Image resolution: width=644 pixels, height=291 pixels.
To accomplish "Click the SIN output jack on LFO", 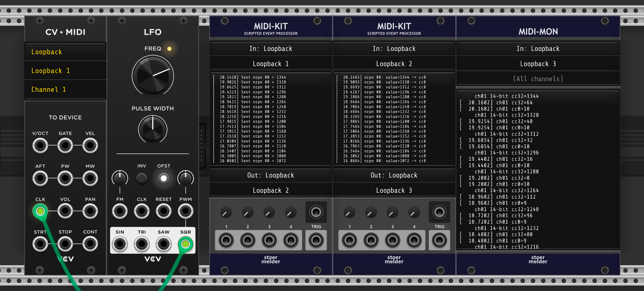I will (x=120, y=244).
